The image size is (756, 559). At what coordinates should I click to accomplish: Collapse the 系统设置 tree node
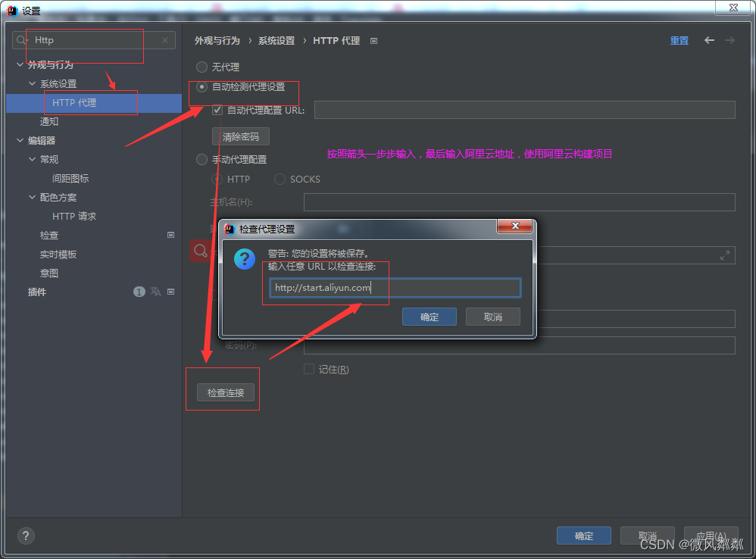[x=32, y=84]
